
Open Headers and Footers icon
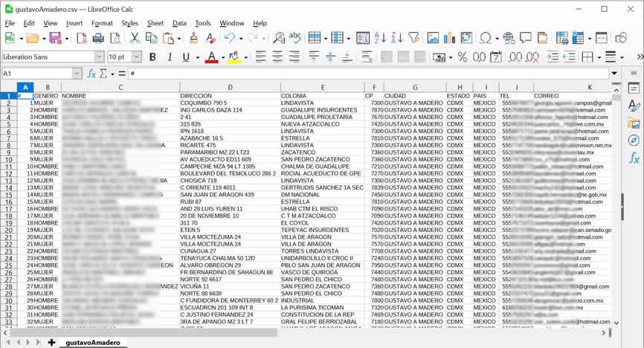click(542, 38)
